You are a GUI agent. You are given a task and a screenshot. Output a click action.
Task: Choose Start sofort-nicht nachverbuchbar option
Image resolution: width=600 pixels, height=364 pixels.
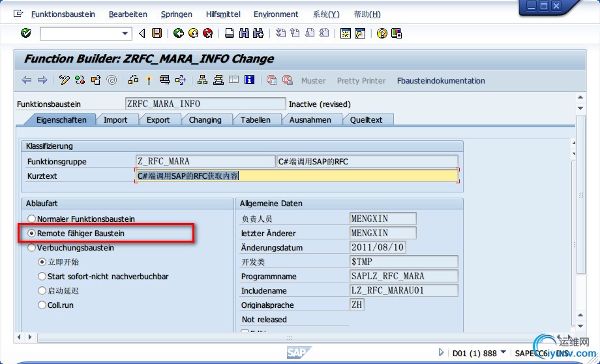coord(42,277)
